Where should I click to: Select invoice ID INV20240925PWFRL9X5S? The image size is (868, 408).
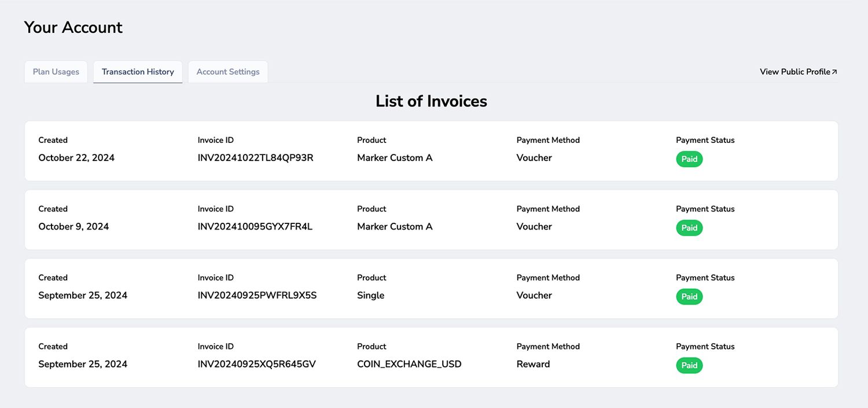point(257,296)
